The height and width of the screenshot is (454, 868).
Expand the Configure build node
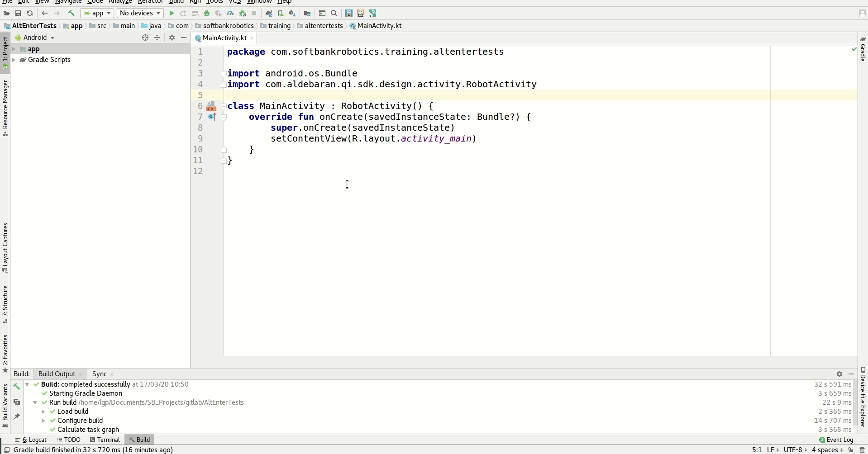pyautogui.click(x=43, y=421)
